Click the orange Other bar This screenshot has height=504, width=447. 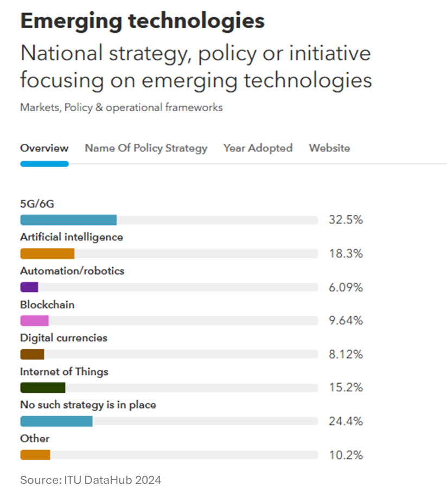coord(35,455)
